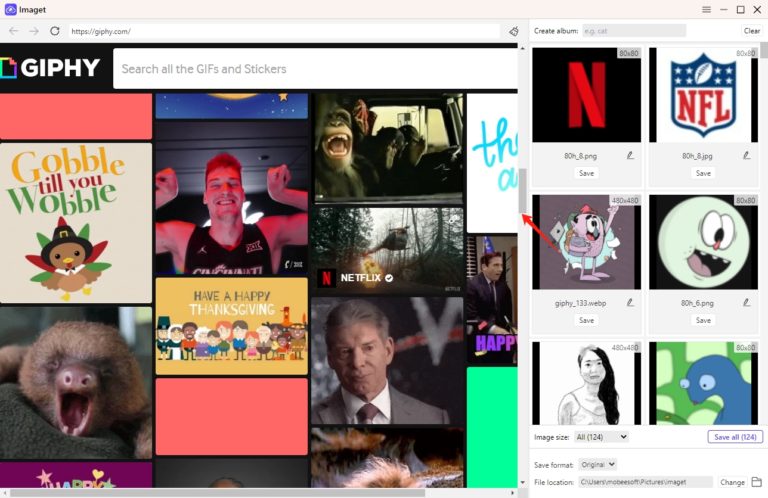The image size is (768, 498).
Task: Save the NFL logo image 80h_8.jpg
Action: 703,173
